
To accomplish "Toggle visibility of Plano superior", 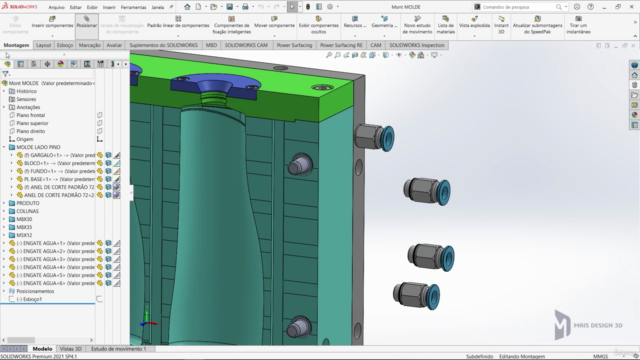I will (x=100, y=123).
